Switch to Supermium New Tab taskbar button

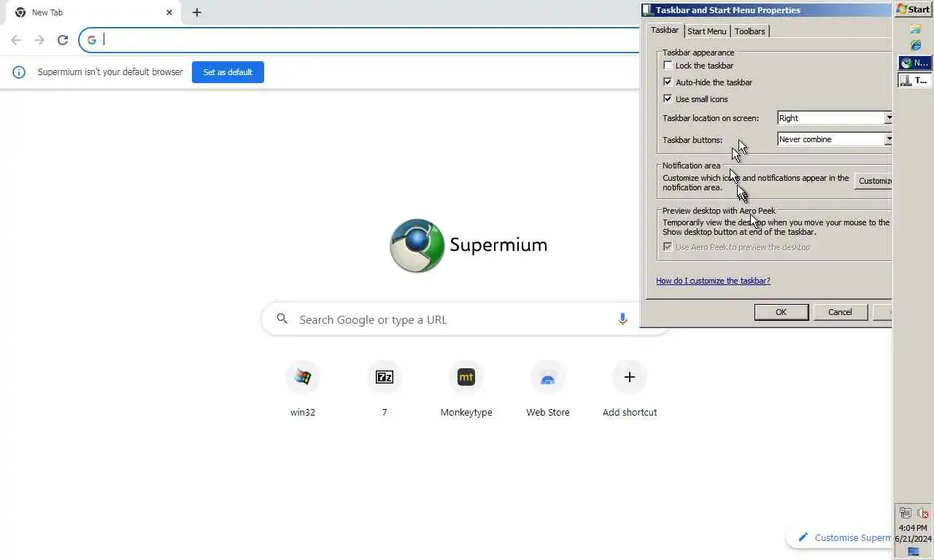tap(915, 63)
